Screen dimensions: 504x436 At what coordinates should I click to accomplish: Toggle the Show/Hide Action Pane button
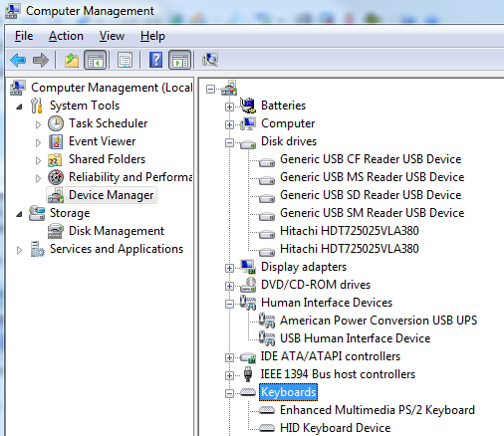tap(179, 60)
